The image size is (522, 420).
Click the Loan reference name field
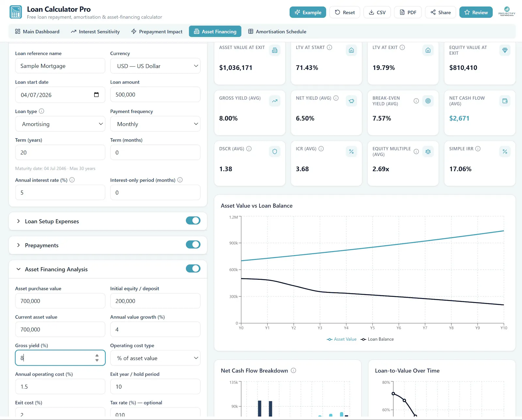point(60,66)
